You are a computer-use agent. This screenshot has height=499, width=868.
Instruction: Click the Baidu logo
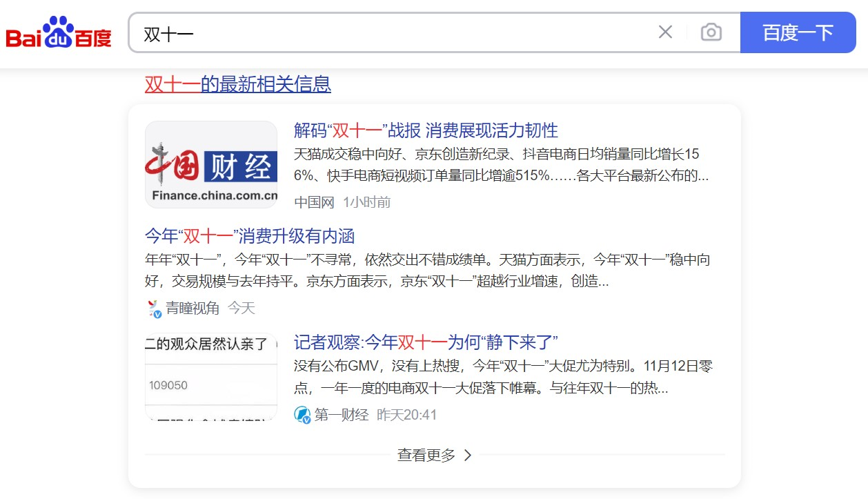[59, 32]
